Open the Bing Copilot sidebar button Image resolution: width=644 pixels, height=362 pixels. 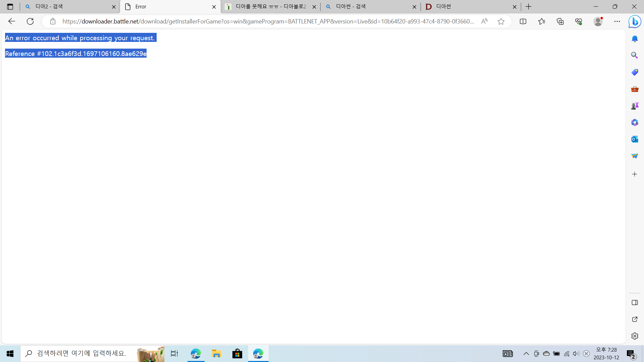tap(635, 22)
